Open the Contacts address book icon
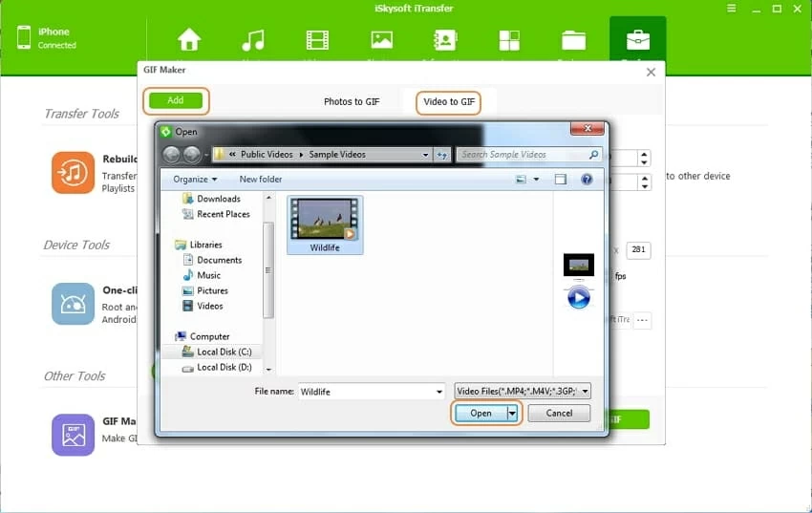The height and width of the screenshot is (513, 812). click(445, 40)
